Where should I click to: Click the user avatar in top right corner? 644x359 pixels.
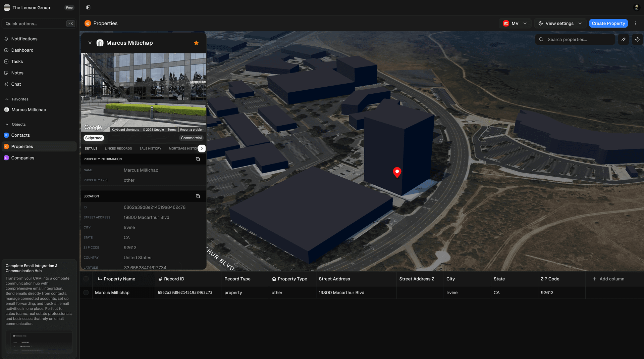[637, 7]
